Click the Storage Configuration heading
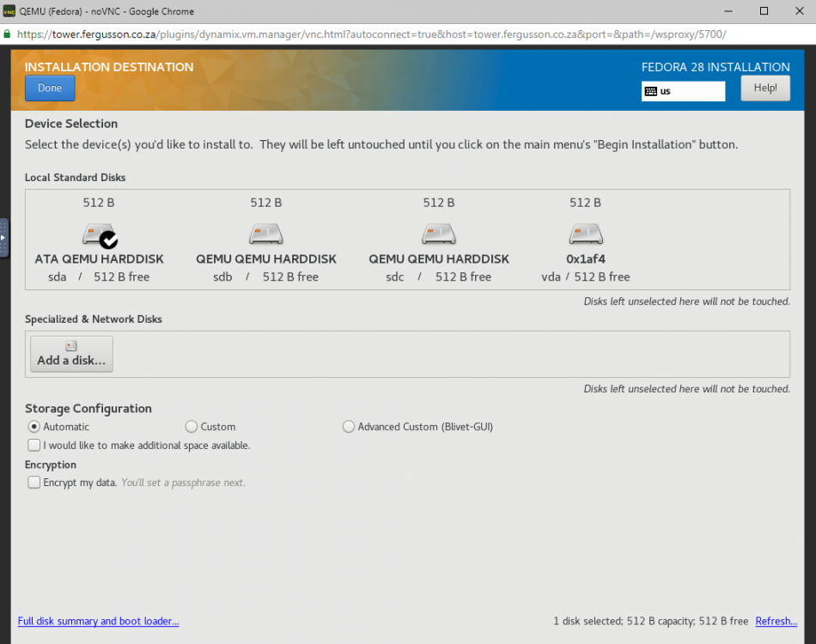816x644 pixels. coord(88,409)
